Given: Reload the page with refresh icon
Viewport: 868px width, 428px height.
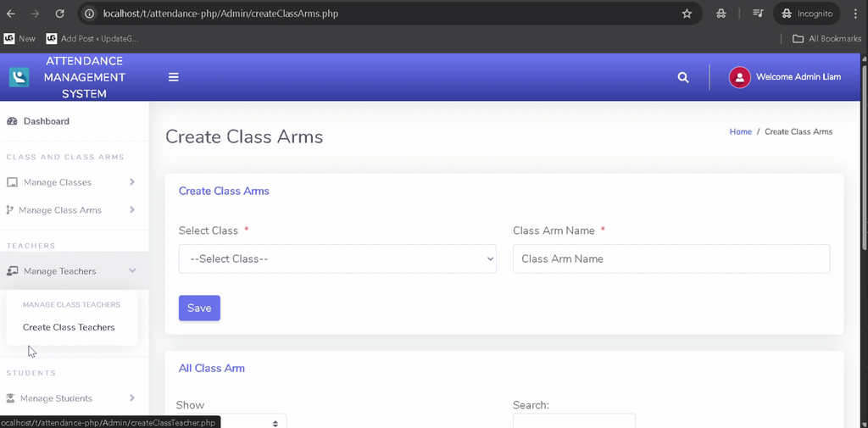Looking at the screenshot, I should tap(60, 14).
